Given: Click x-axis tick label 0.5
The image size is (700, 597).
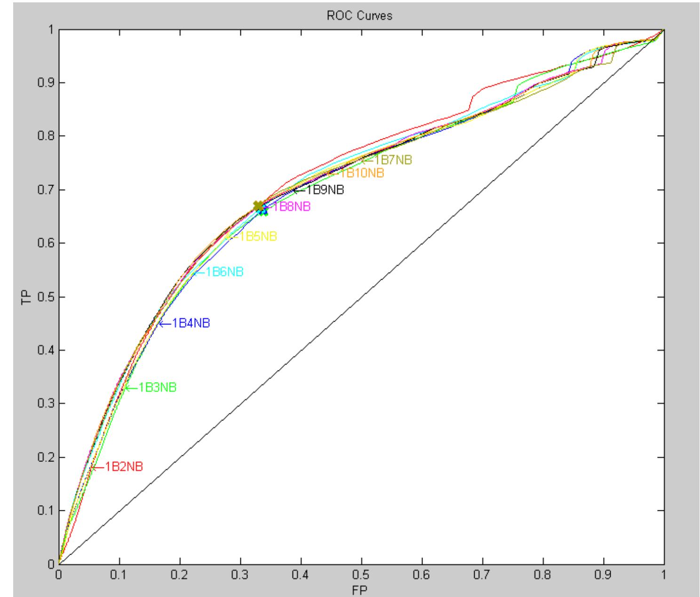Looking at the screenshot, I should pyautogui.click(x=361, y=575).
